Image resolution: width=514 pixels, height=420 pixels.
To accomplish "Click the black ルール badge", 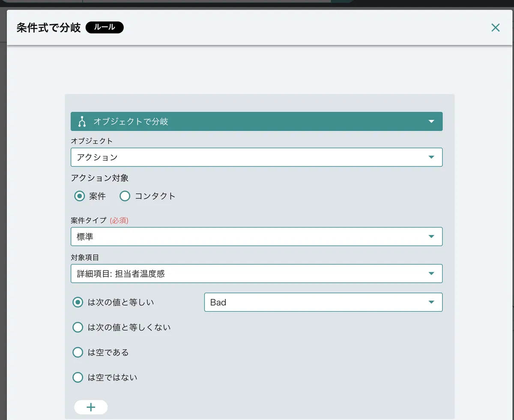I will [x=105, y=27].
